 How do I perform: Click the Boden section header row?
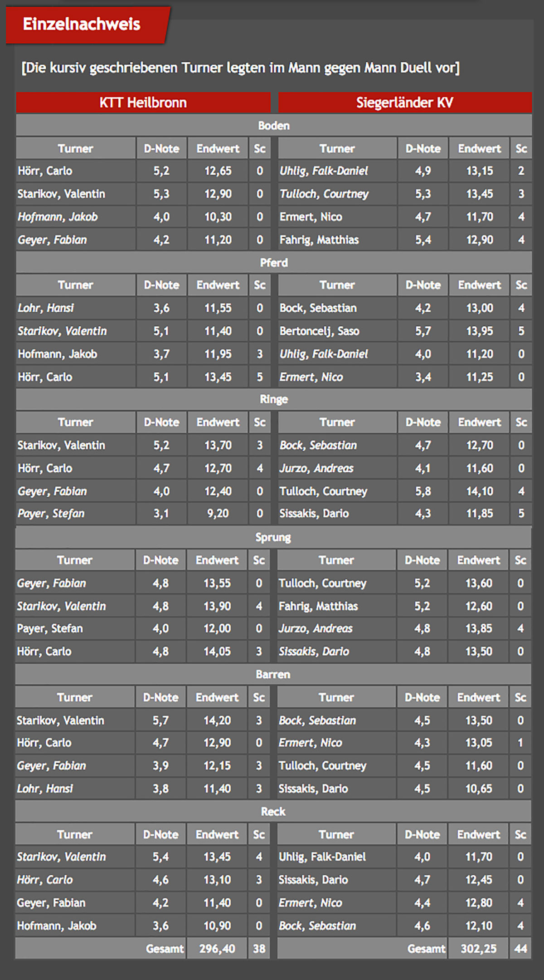pos(274,126)
